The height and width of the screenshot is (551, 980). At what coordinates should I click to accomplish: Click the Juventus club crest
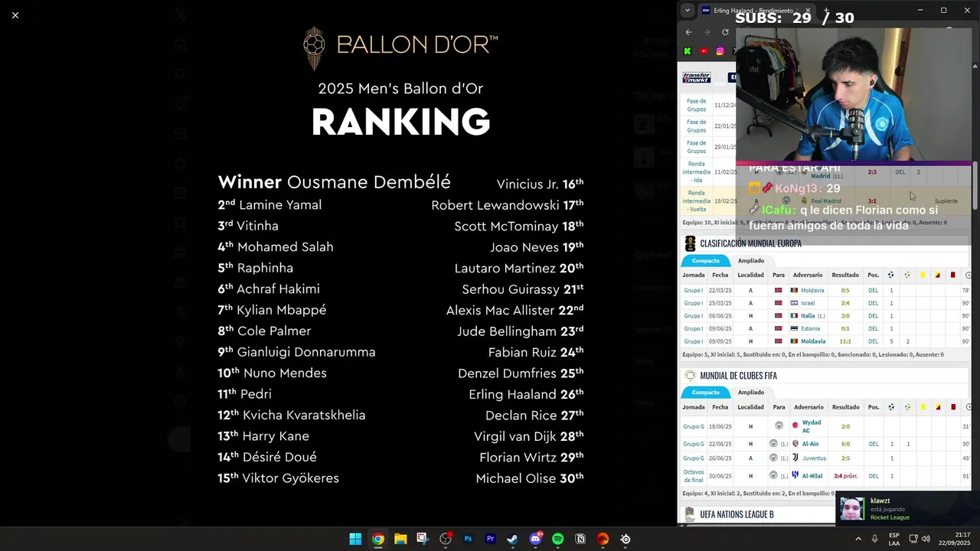(795, 458)
